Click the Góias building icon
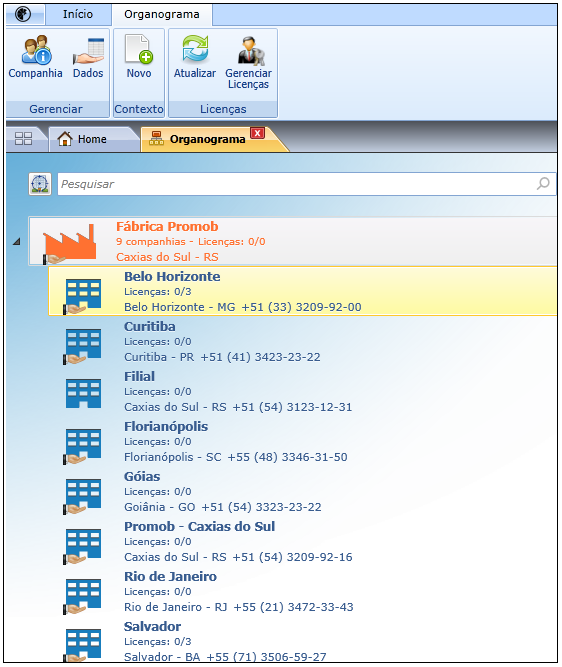 pyautogui.click(x=83, y=496)
